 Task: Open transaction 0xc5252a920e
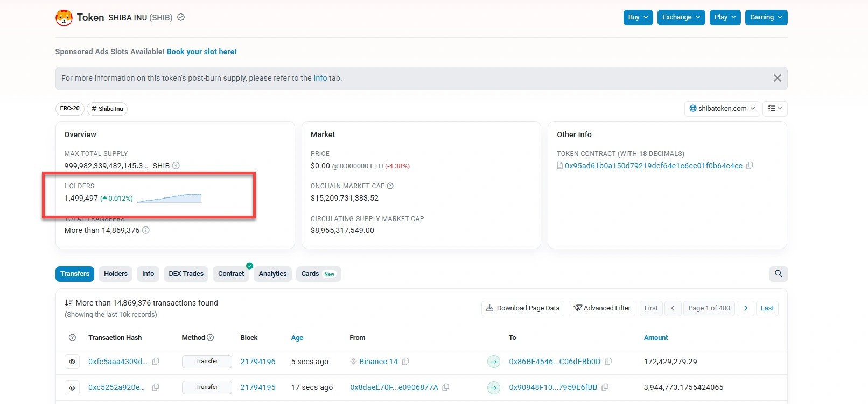click(116, 387)
